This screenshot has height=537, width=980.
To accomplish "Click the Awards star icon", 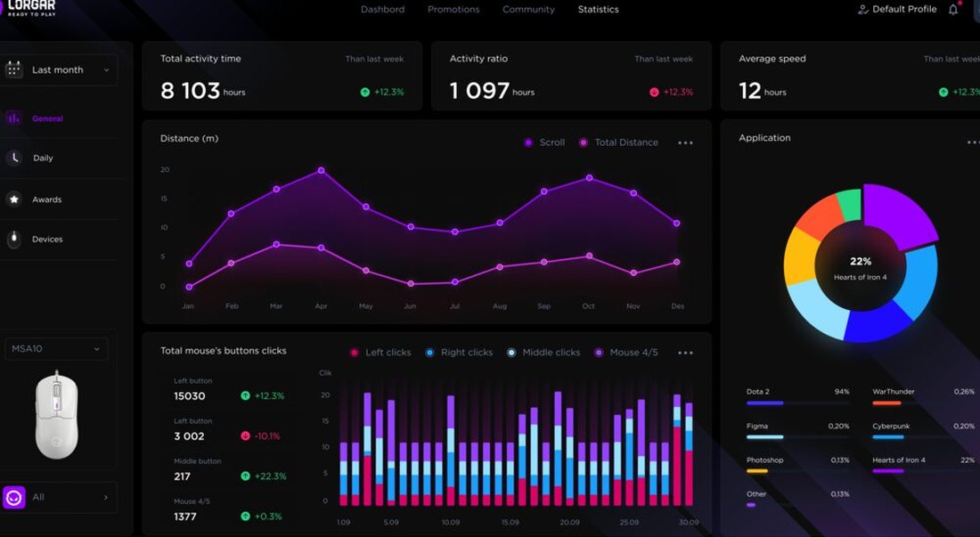I will click(x=14, y=199).
